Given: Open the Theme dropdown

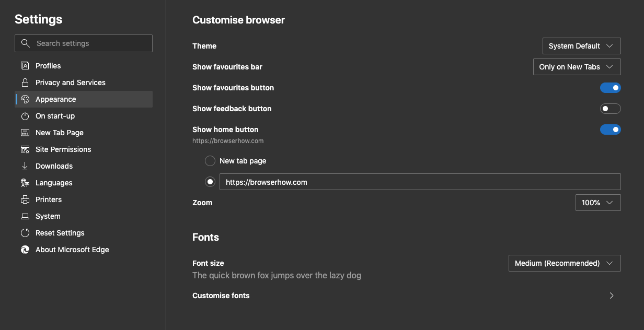Looking at the screenshot, I should (581, 45).
